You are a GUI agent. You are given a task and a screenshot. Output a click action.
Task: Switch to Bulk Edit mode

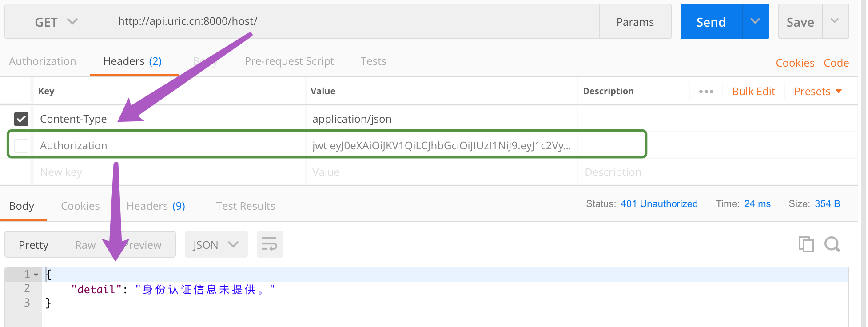753,91
